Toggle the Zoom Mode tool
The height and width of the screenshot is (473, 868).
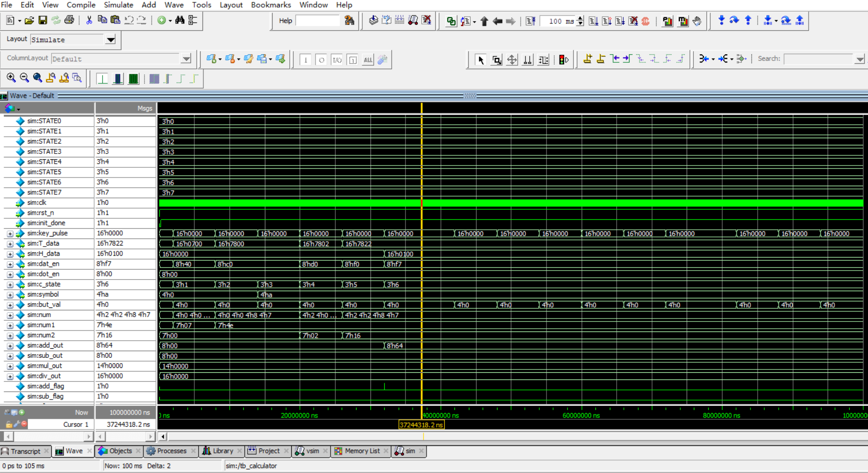coord(497,60)
